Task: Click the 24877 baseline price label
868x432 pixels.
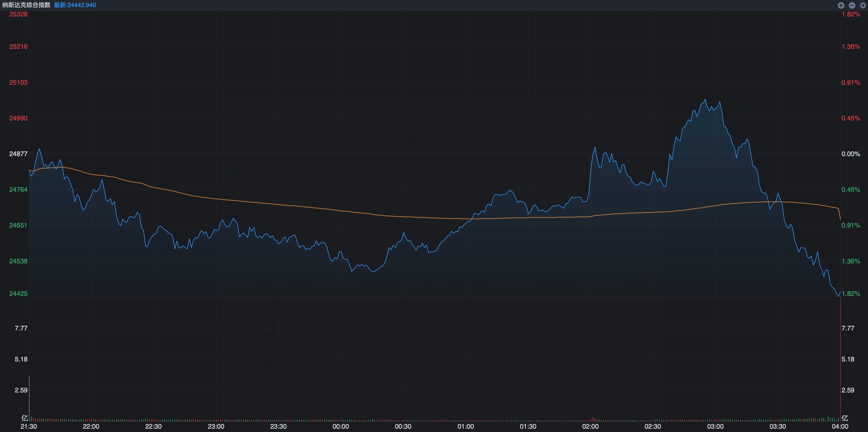Action: pos(18,154)
